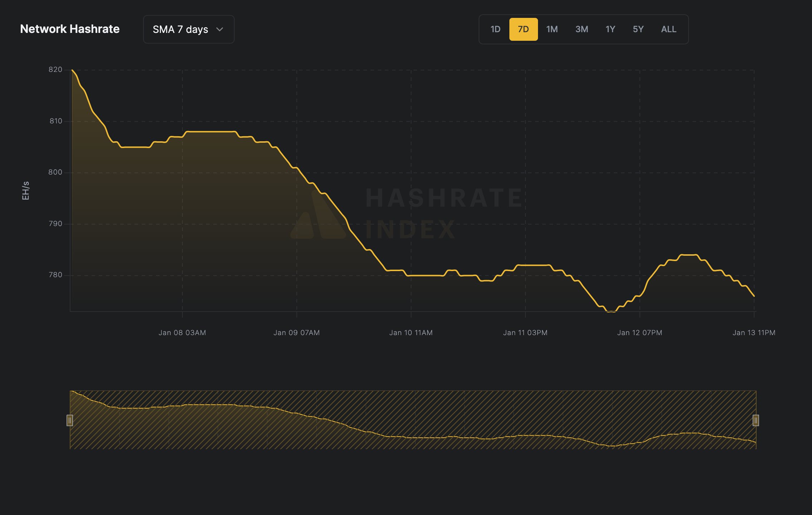The height and width of the screenshot is (515, 812).
Task: Switch to the 1M time range
Action: click(552, 29)
